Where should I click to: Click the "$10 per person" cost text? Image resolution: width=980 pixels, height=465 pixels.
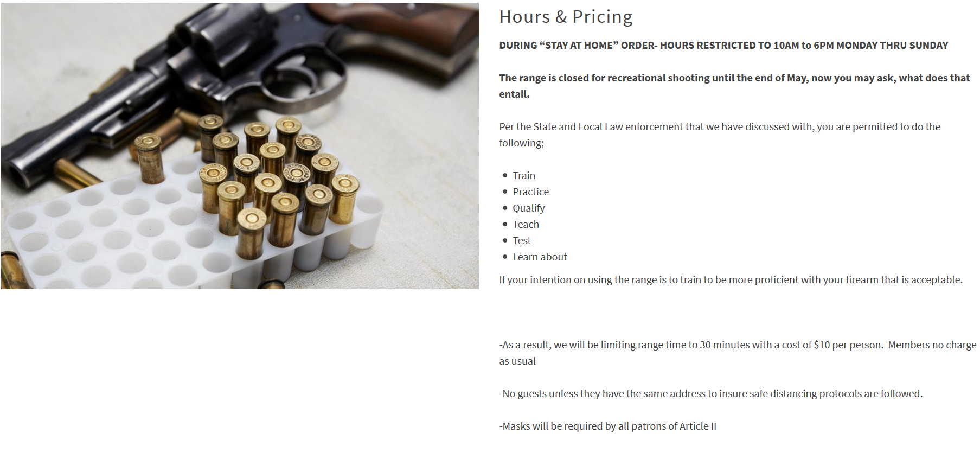coord(848,345)
